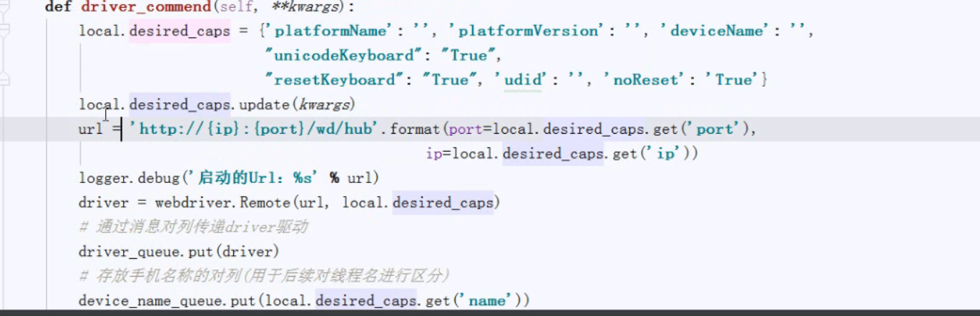Collapse the fold marker beside 'platformName' dictionary line

pos(4,31)
